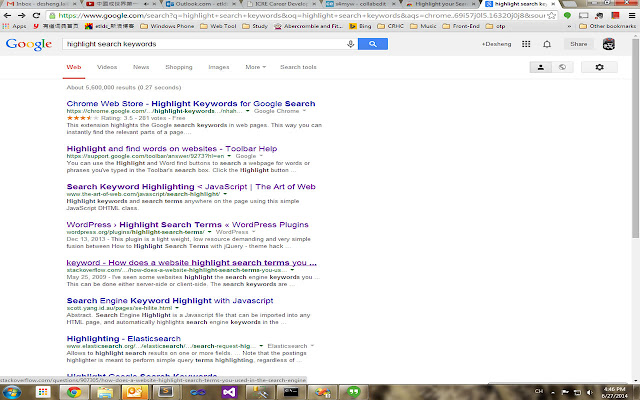Click the red extension icon in toolbar
640x400 pixels.
pyautogui.click(x=615, y=16)
